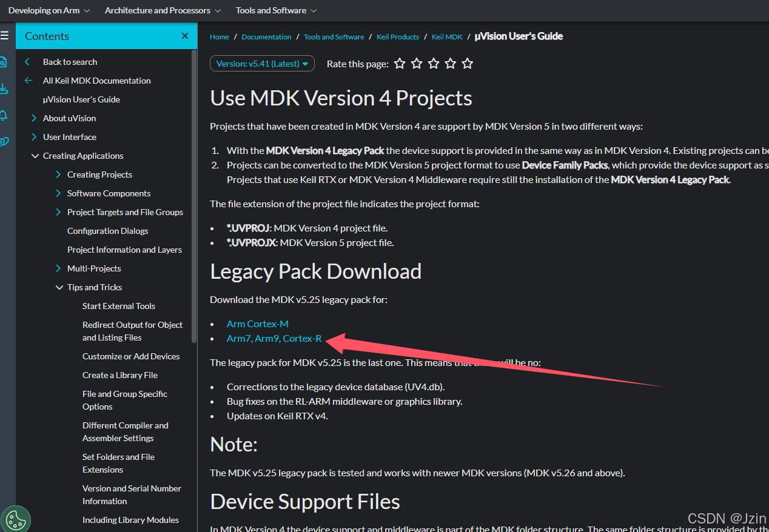Viewport: 769px width, 532px height.
Task: Click the Contents panel vertical scrollbar
Action: tap(194, 196)
